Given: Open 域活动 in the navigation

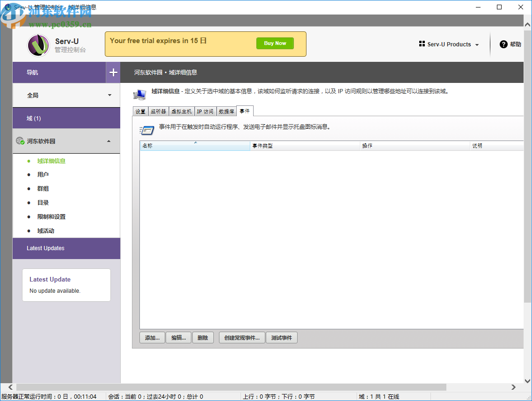Looking at the screenshot, I should [45, 231].
